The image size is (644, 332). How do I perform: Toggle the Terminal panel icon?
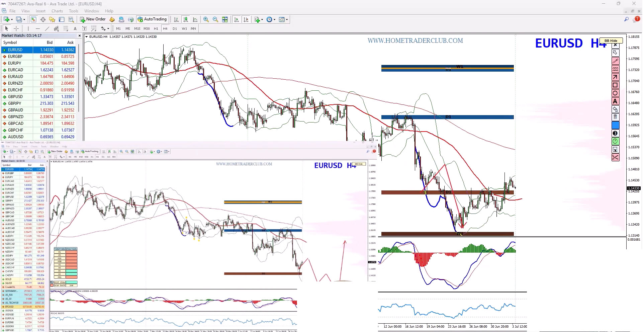(62, 19)
